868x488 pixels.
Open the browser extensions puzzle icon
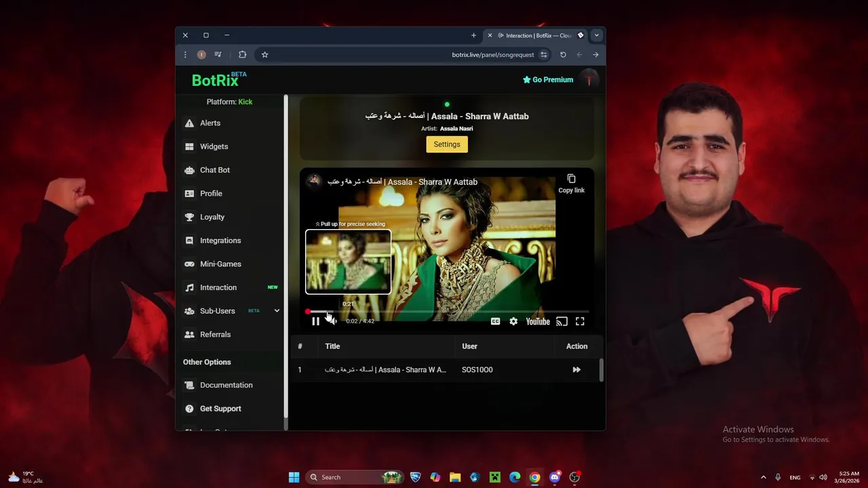pyautogui.click(x=242, y=55)
